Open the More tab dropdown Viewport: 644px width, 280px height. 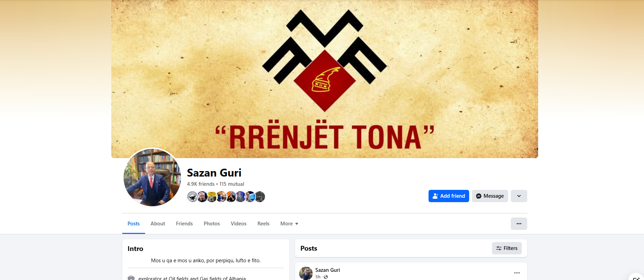(x=289, y=224)
